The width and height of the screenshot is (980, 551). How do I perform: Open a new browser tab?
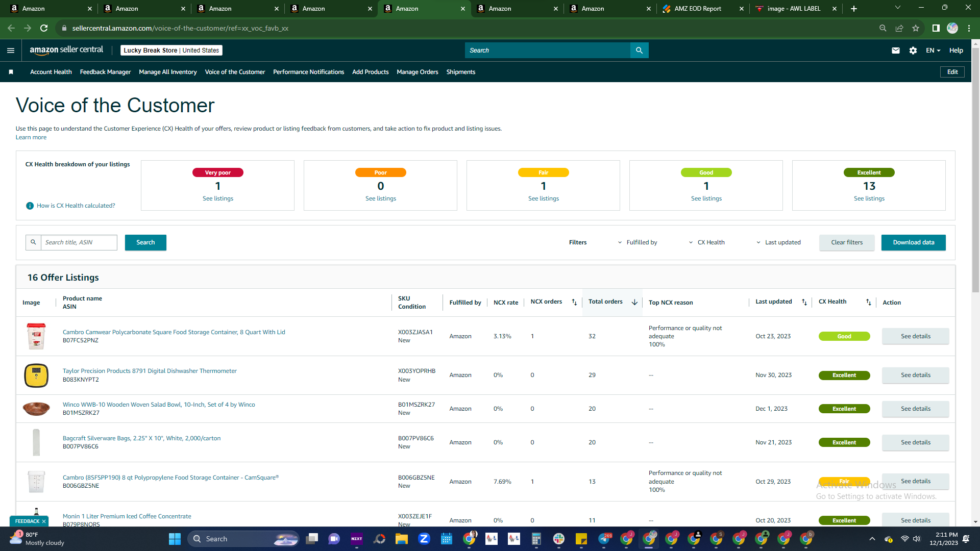(x=854, y=9)
